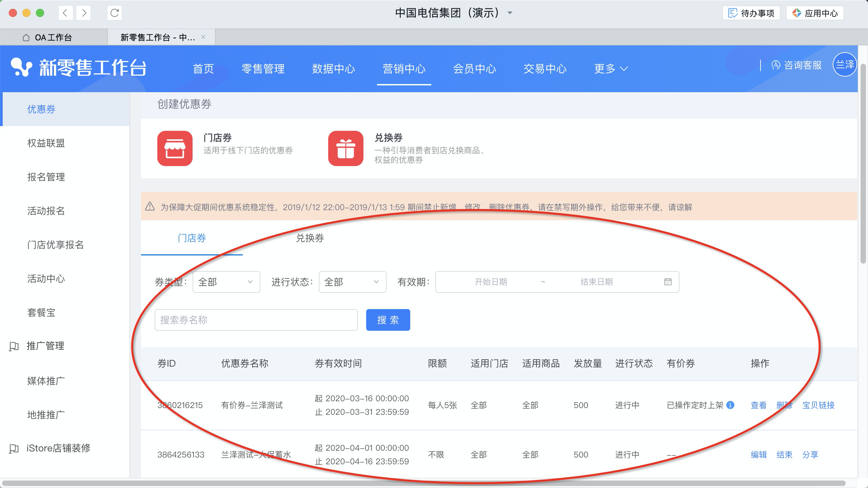
Task: Click the warning triangle icon in notice
Action: point(150,206)
